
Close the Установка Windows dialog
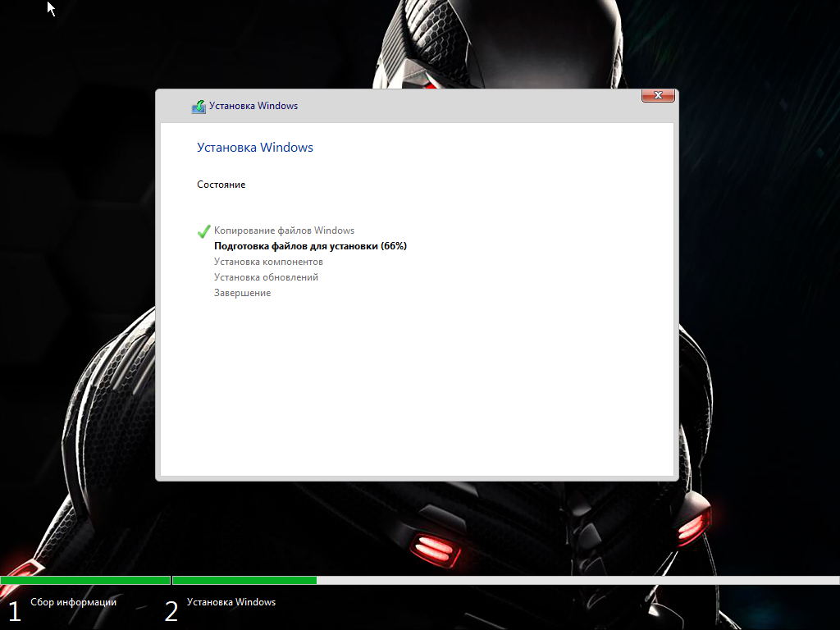(658, 95)
